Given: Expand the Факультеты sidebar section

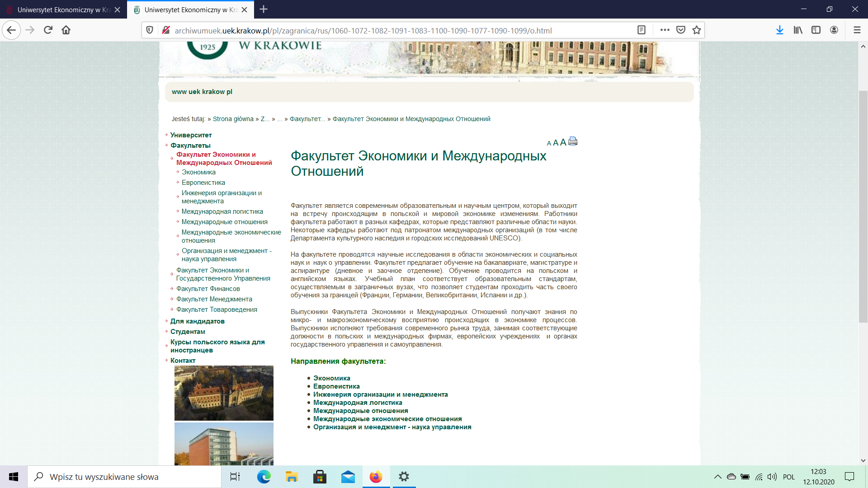Looking at the screenshot, I should [x=190, y=145].
